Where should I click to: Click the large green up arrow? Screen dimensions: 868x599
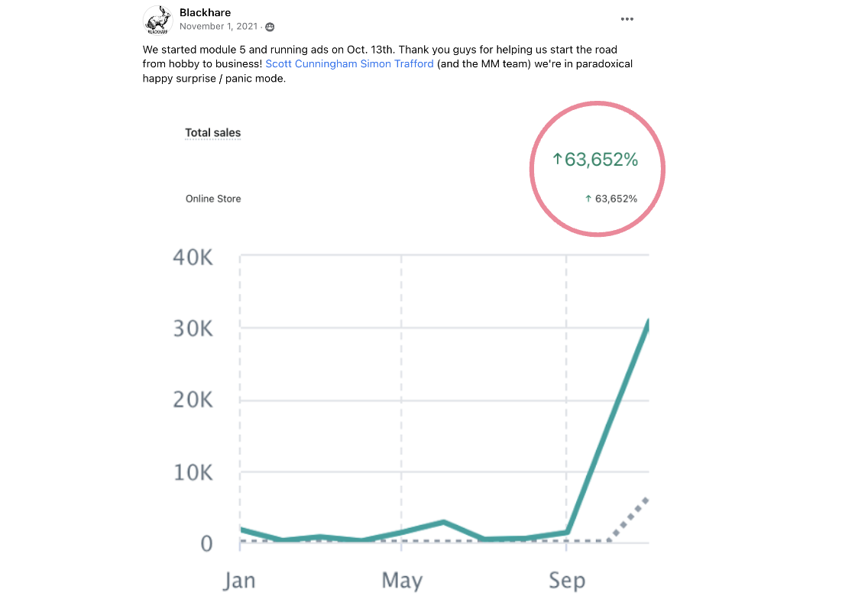557,159
